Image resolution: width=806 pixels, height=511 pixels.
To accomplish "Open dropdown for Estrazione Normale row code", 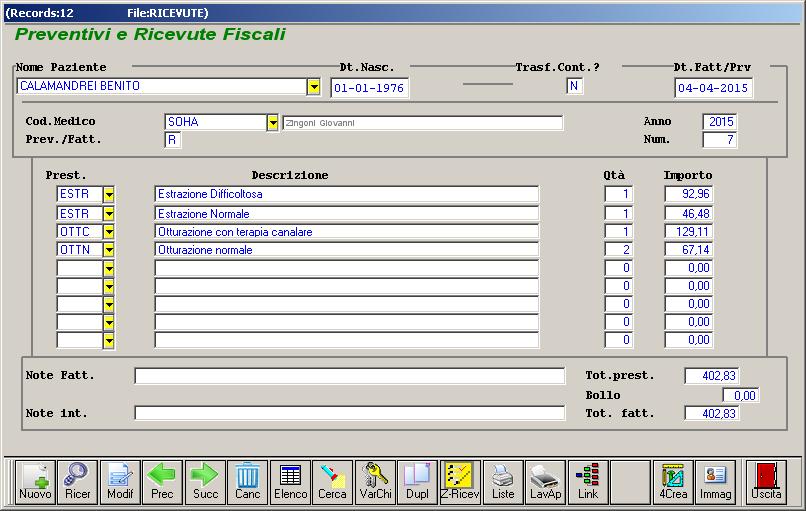I will tap(108, 213).
